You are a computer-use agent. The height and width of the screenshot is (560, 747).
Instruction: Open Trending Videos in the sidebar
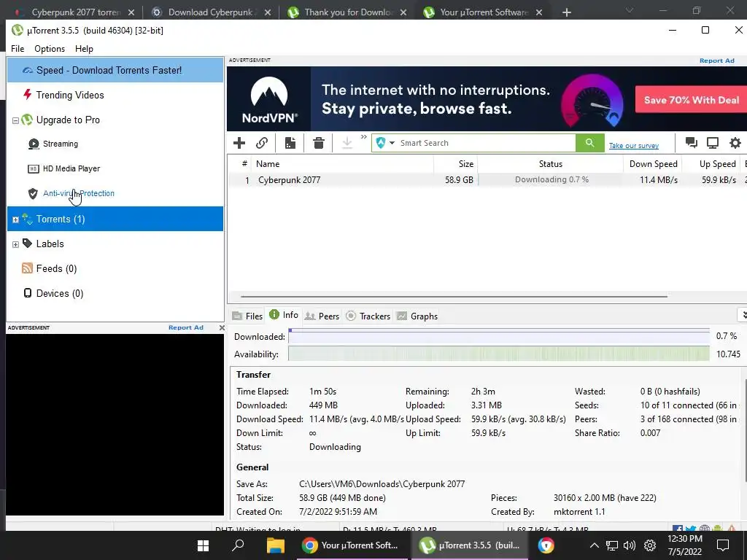69,95
